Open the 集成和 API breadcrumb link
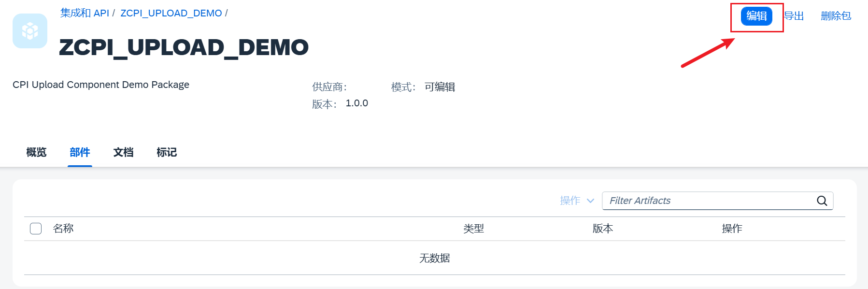Screen dimensions: 868x289 pos(85,13)
